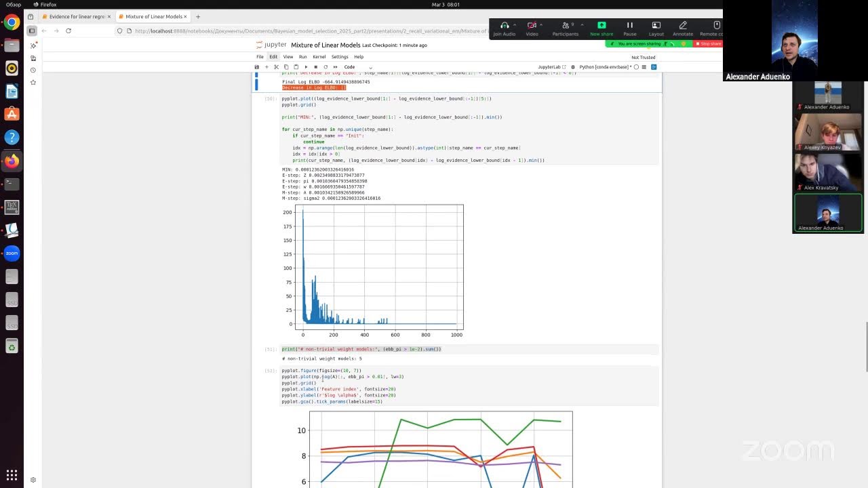Select Alex Kravatsky video thumbnail

(x=828, y=173)
